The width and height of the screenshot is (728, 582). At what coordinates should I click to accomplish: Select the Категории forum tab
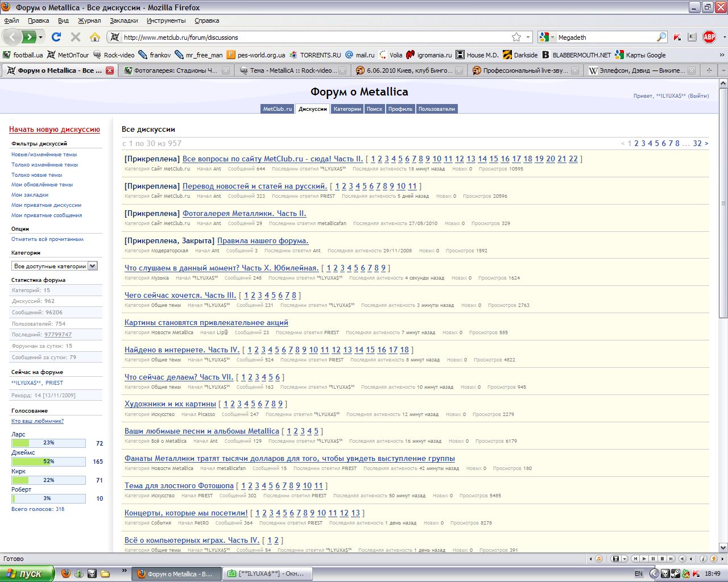347,109
